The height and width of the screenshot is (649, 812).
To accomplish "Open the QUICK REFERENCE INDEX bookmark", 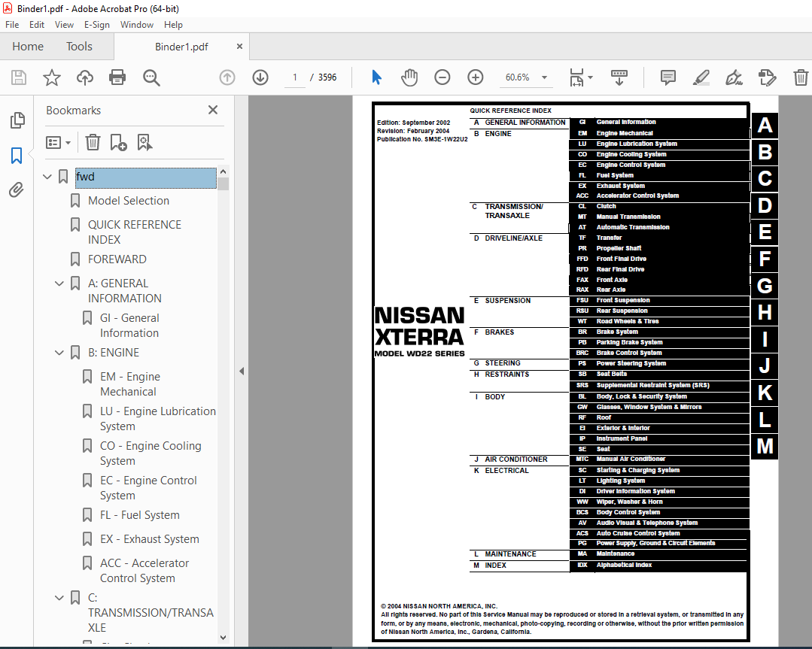I will click(x=135, y=232).
